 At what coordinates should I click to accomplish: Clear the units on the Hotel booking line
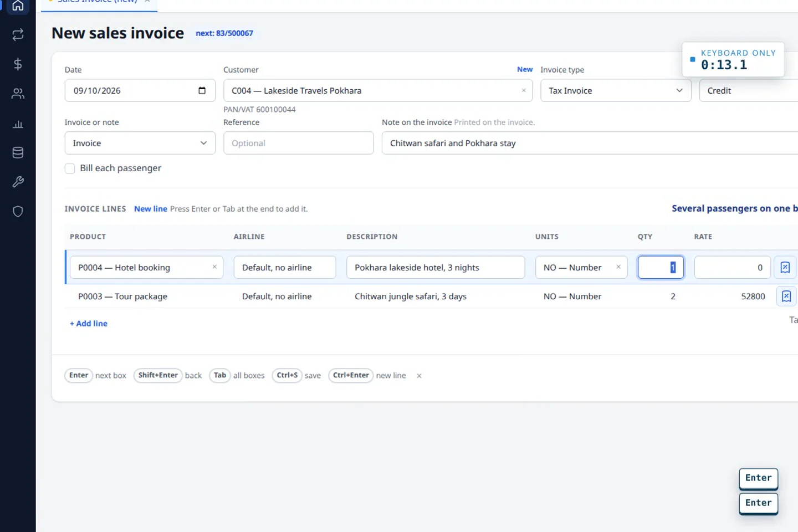(x=618, y=267)
